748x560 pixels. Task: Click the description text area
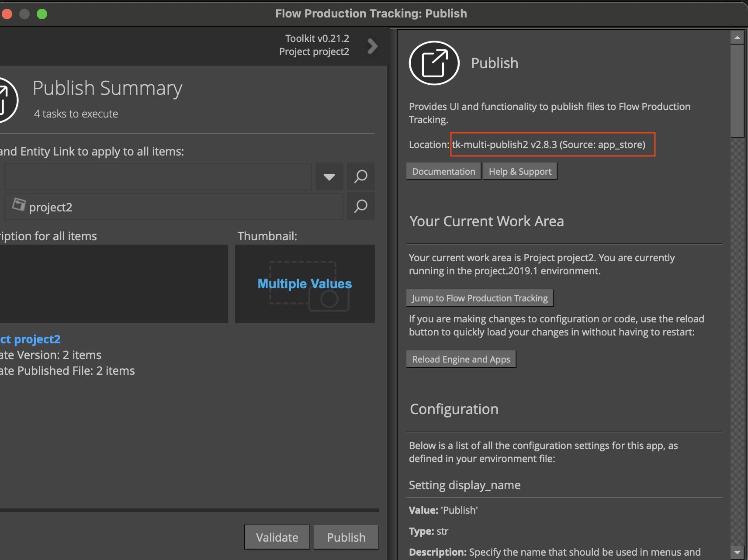coord(114,283)
